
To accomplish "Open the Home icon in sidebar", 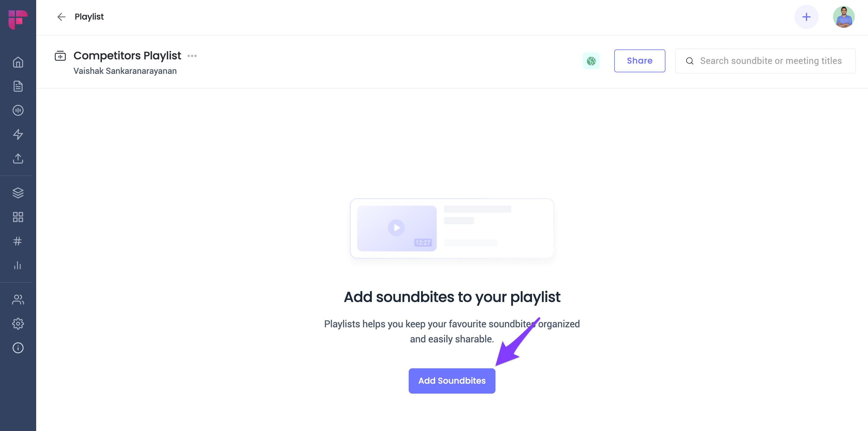I will coord(18,62).
